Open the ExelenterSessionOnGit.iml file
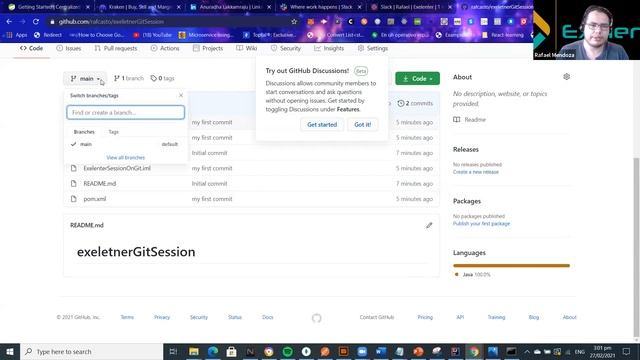 (117, 168)
